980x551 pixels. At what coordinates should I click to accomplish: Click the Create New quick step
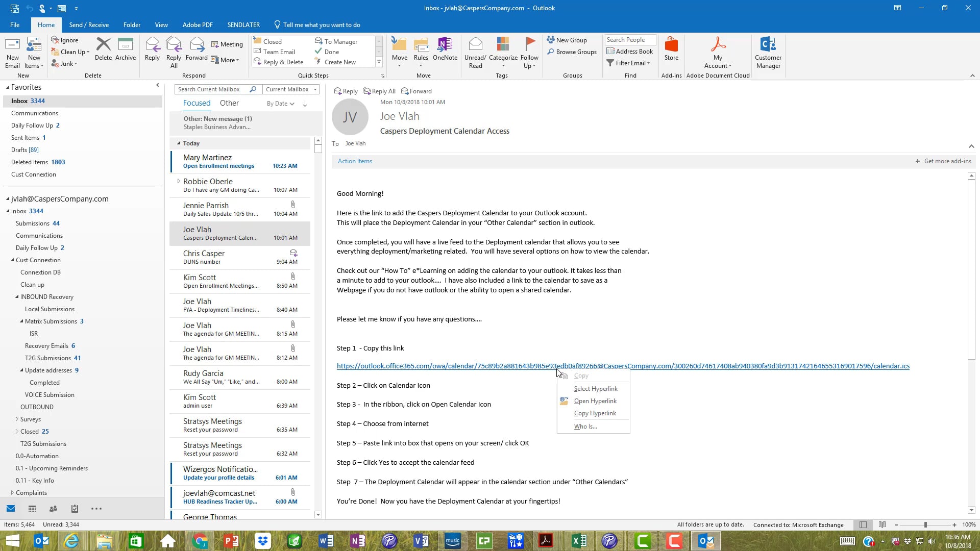(336, 62)
